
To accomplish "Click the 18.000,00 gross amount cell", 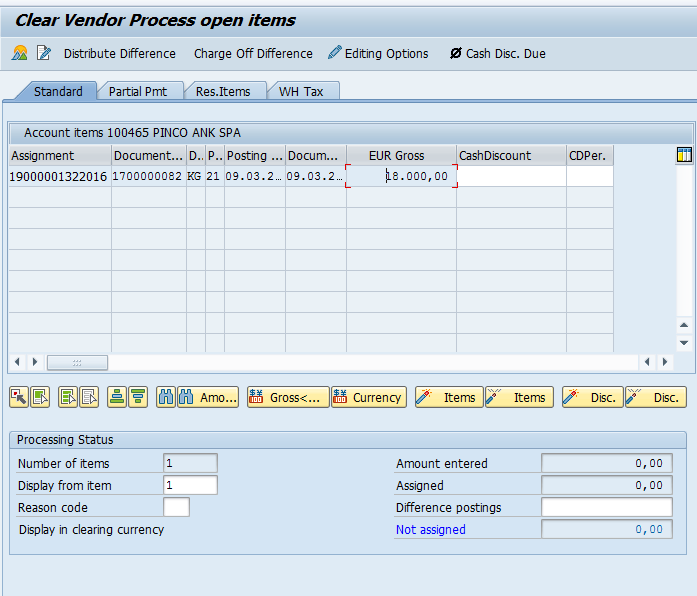I will click(401, 176).
